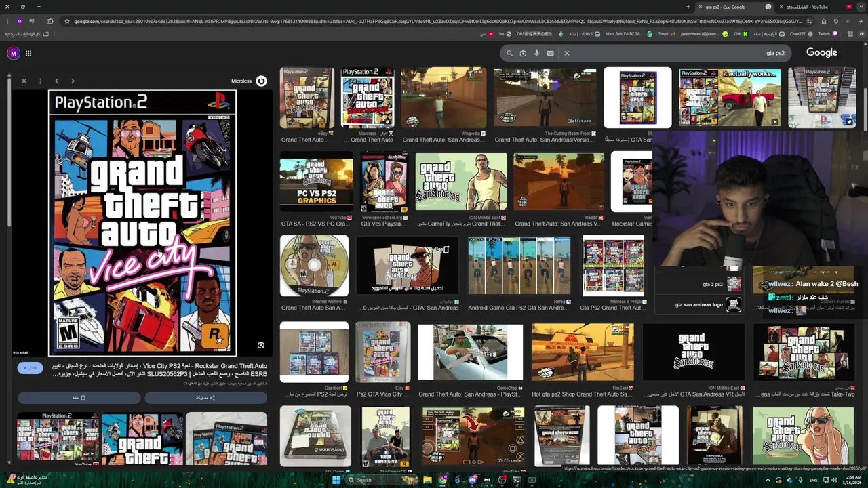Open the Google account avatar M

click(13, 53)
